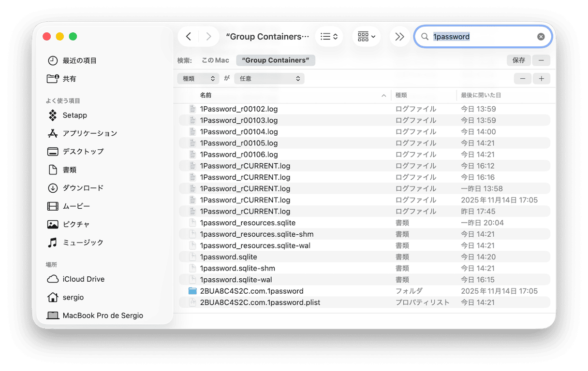Expand the toolbar overflow chevrons
The height and width of the screenshot is (371, 588).
pos(399,37)
